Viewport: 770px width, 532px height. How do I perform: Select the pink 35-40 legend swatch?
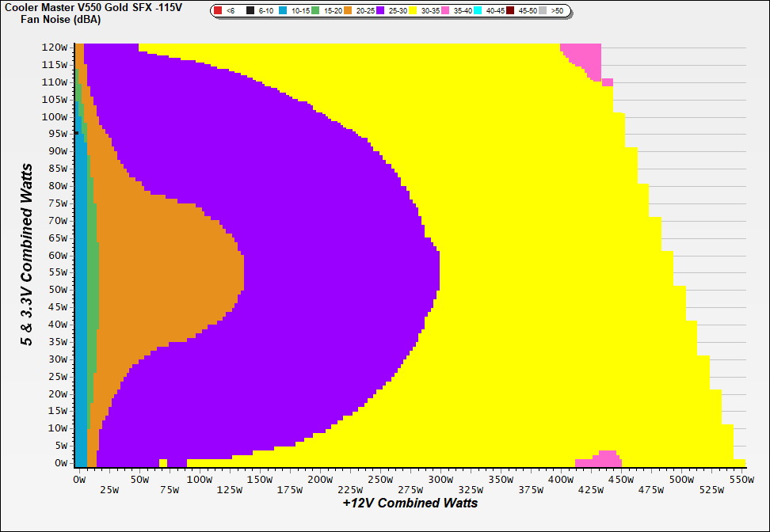[445, 11]
